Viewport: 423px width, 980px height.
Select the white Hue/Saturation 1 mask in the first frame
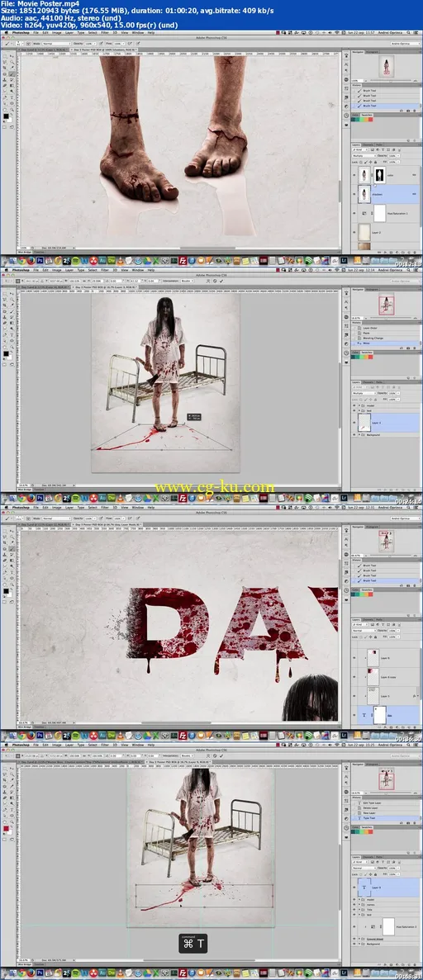click(379, 212)
